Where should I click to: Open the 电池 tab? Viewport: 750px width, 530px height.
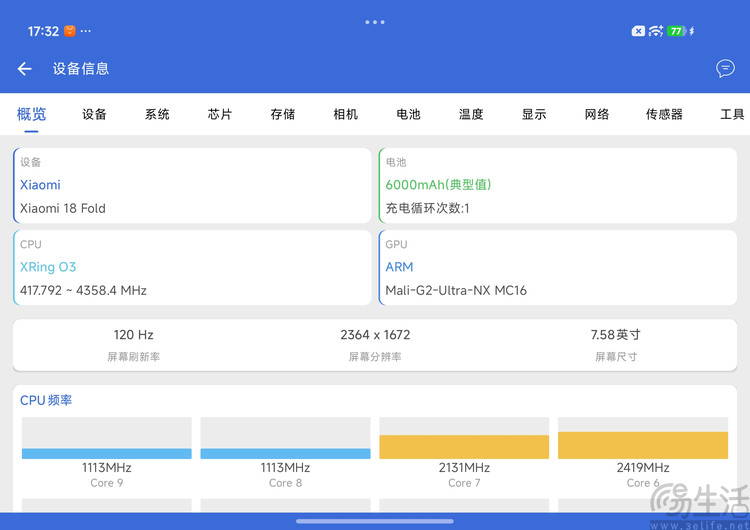(x=408, y=114)
